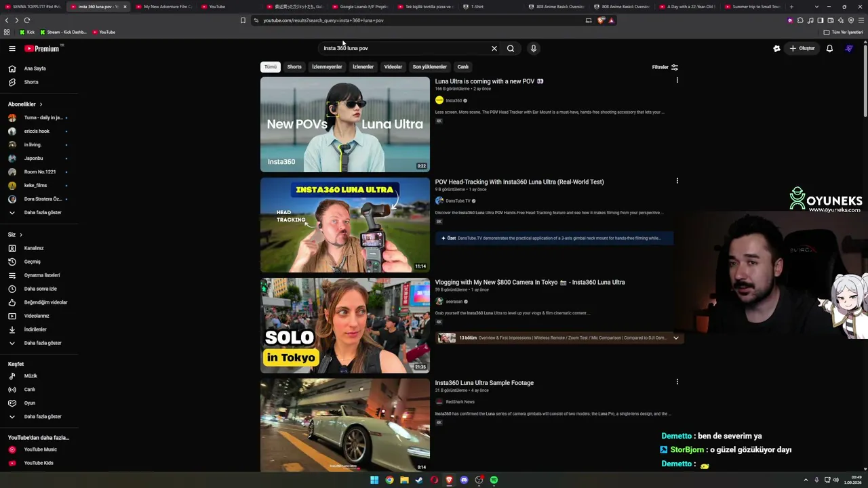The width and height of the screenshot is (868, 488).
Task: Click the YouTube Premium logo
Action: 42,48
